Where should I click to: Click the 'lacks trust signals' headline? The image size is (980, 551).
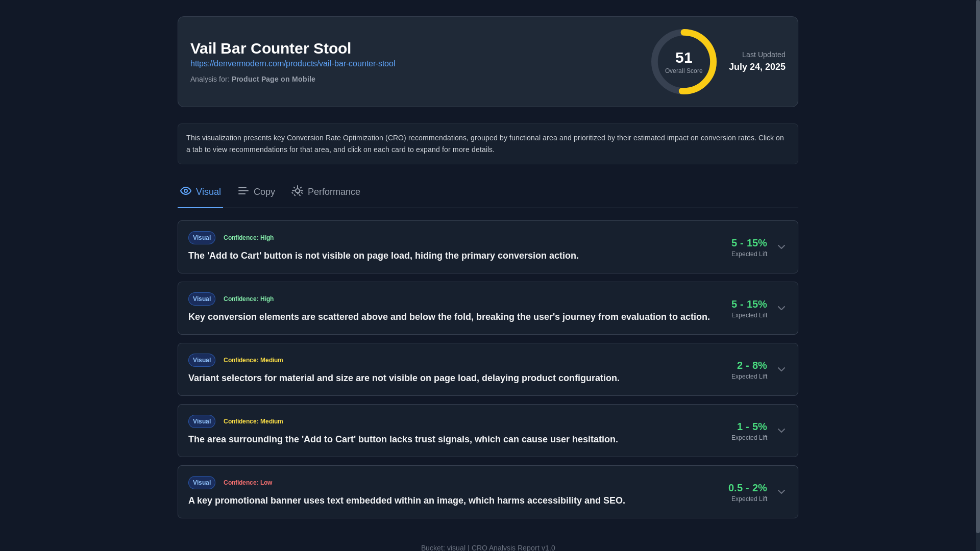403,439
